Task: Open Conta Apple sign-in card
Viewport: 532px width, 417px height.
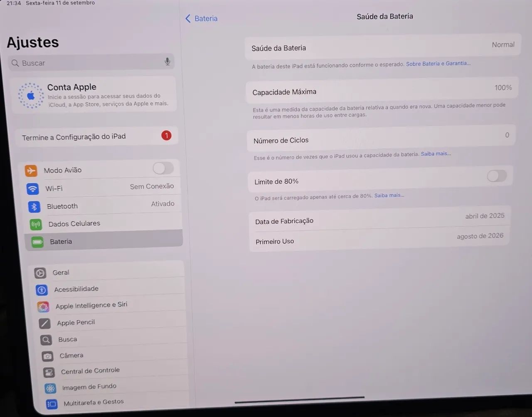Action: coord(94,95)
